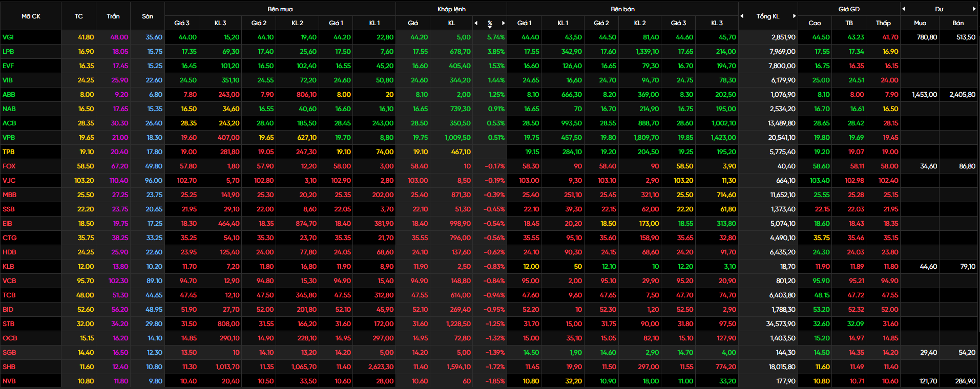
Task: Click the left arrow before Tổng KL header
Action: click(x=742, y=16)
